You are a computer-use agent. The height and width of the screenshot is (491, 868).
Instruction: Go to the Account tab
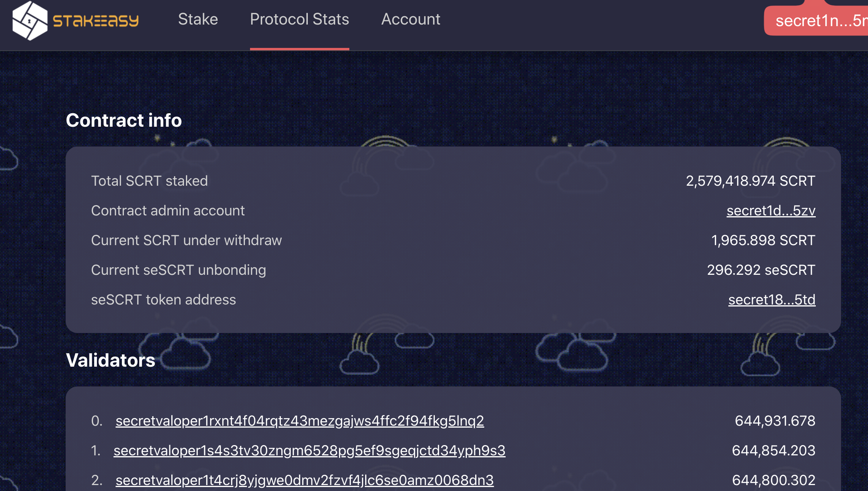pos(411,19)
